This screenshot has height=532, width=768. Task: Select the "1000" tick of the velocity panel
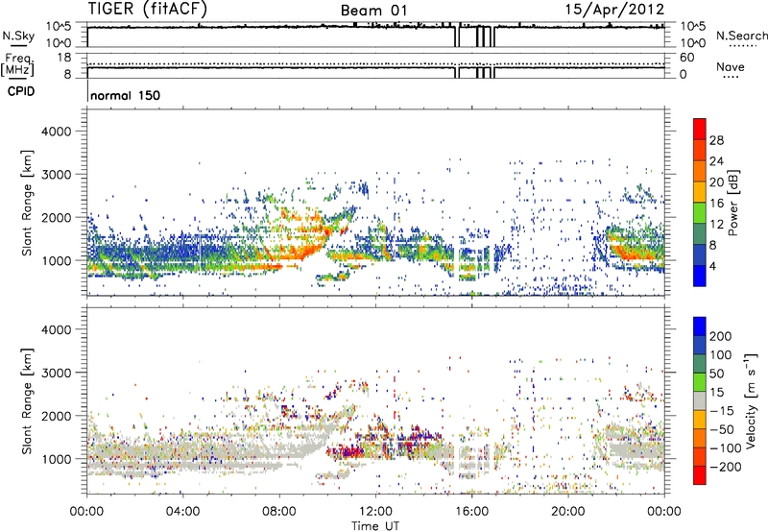[57, 459]
